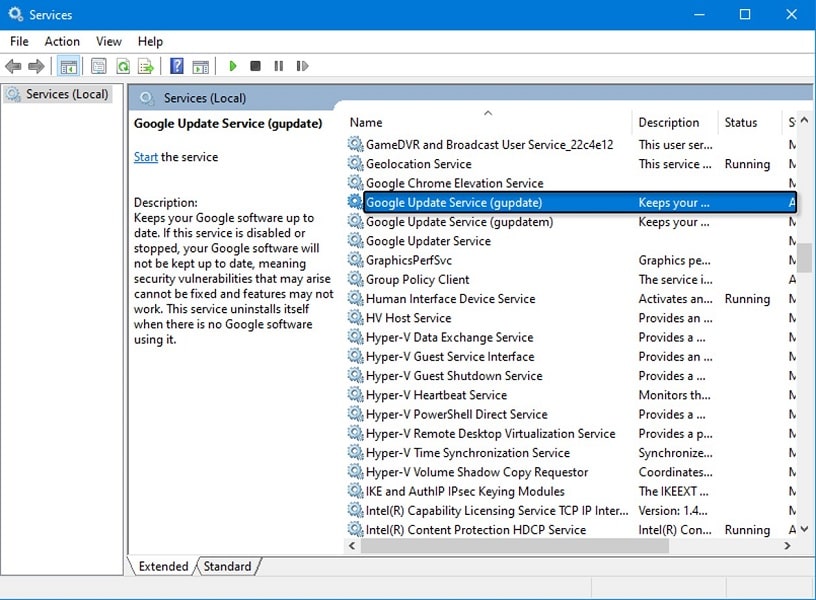This screenshot has width=816, height=600.
Task: Click the vertical scrollbar up arrow
Action: [x=805, y=120]
